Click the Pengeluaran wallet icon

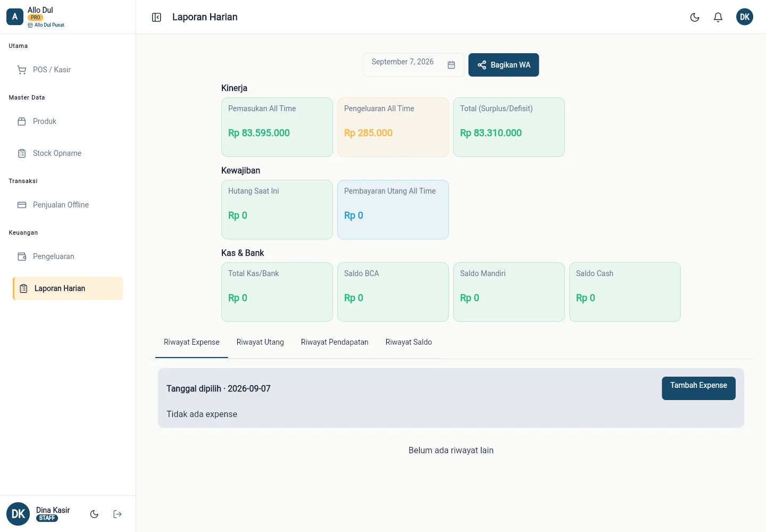click(x=22, y=256)
